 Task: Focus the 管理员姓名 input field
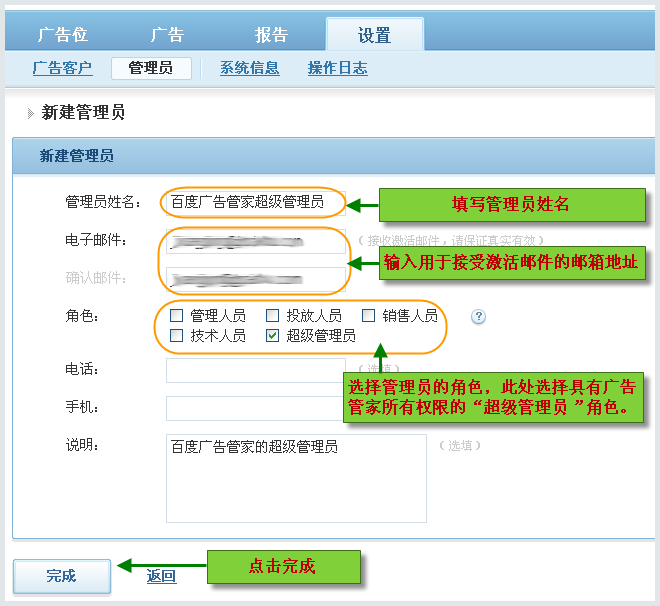point(256,203)
